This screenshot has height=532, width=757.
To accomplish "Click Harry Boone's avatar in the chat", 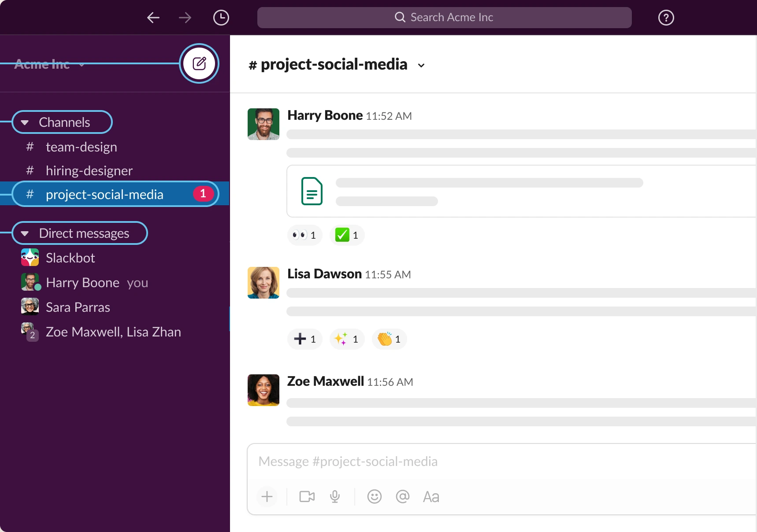I will pos(263,124).
